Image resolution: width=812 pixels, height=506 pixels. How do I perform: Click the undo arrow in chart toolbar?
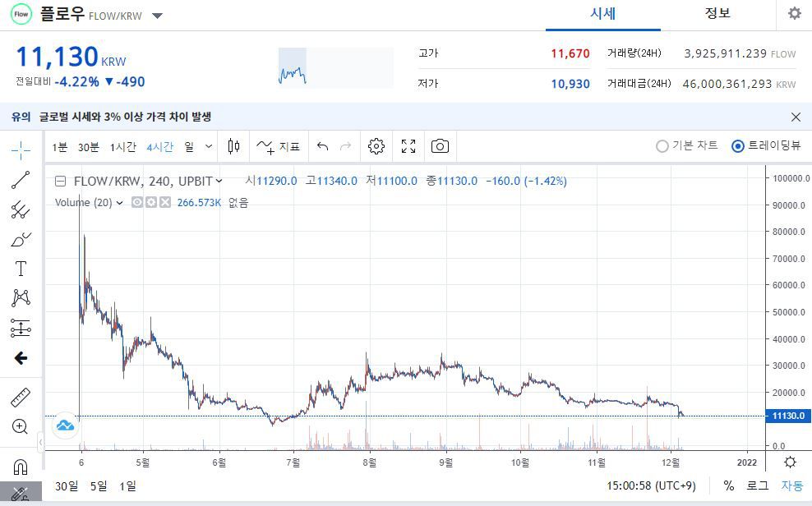[x=323, y=146]
